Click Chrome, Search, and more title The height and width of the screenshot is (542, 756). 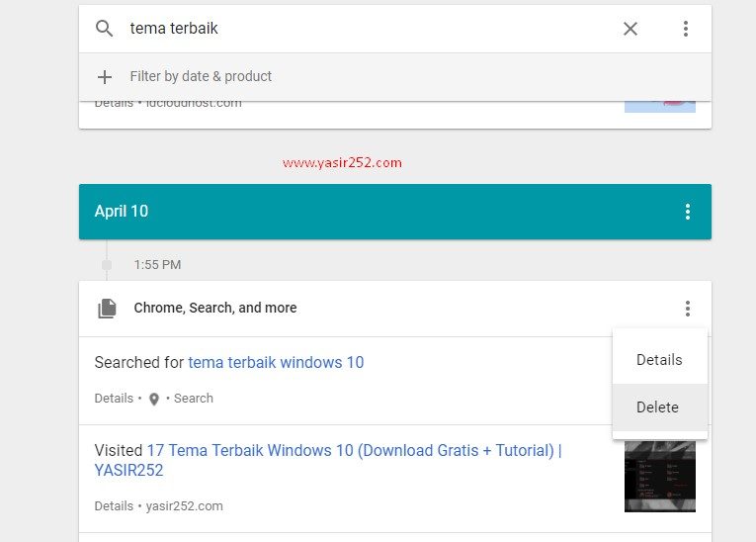coord(215,308)
